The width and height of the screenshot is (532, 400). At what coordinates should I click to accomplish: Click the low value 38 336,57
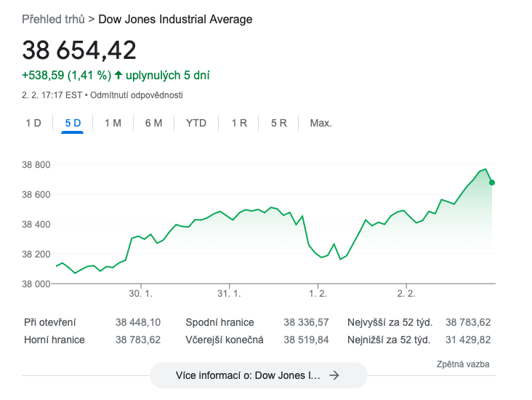[x=306, y=322]
